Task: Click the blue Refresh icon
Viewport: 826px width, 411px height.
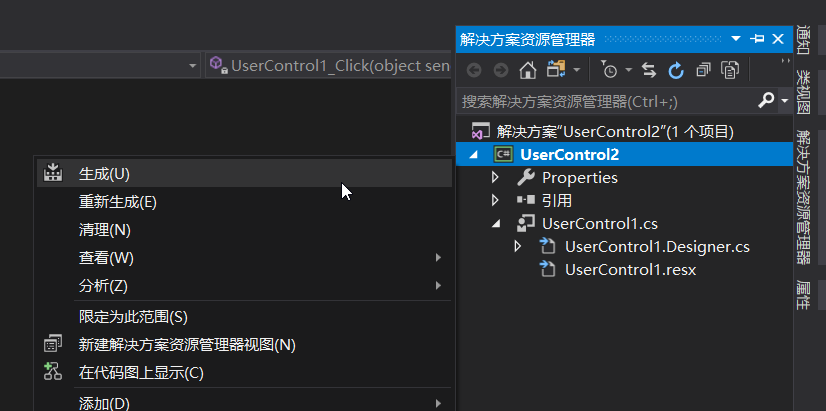Action: tap(676, 70)
